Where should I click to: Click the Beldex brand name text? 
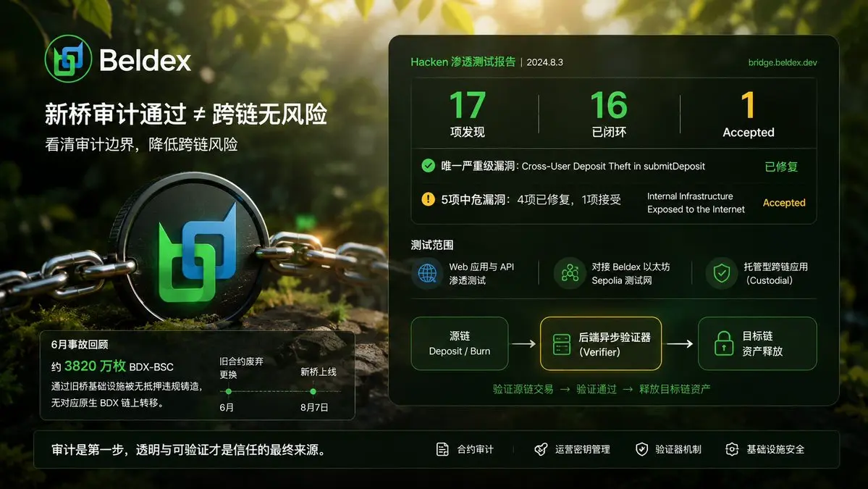coord(145,60)
